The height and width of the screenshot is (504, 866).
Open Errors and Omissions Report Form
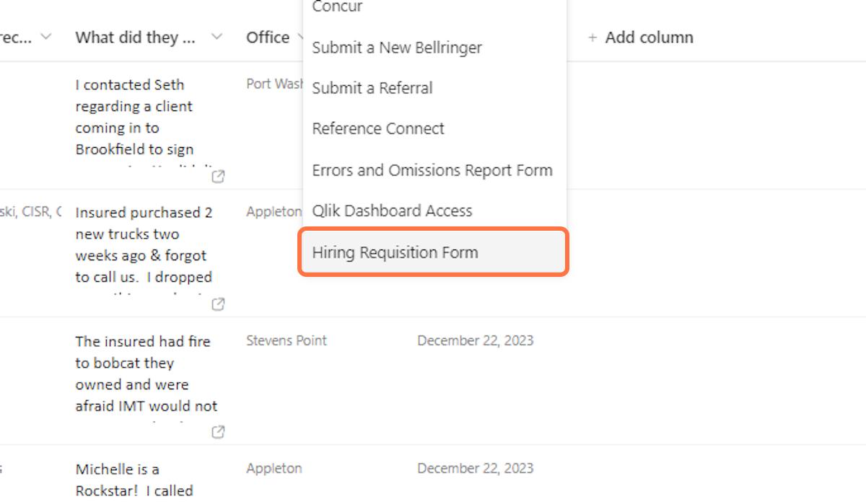click(432, 170)
